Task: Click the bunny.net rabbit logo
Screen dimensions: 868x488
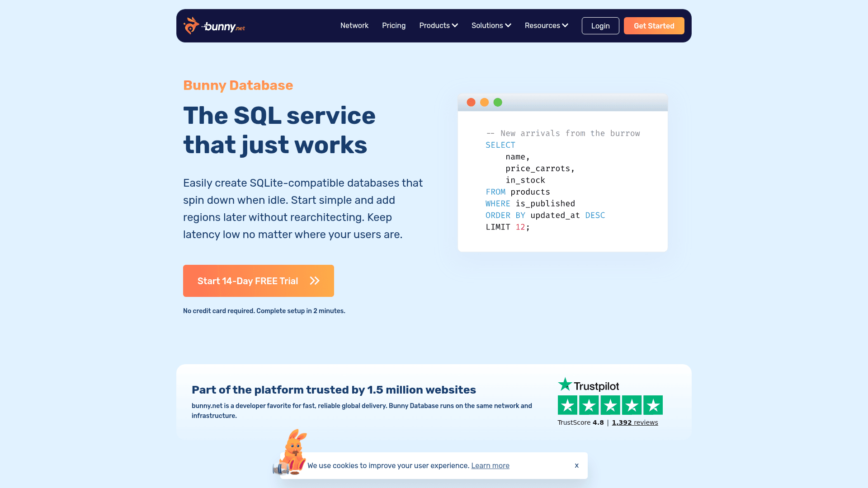Action: click(x=192, y=26)
